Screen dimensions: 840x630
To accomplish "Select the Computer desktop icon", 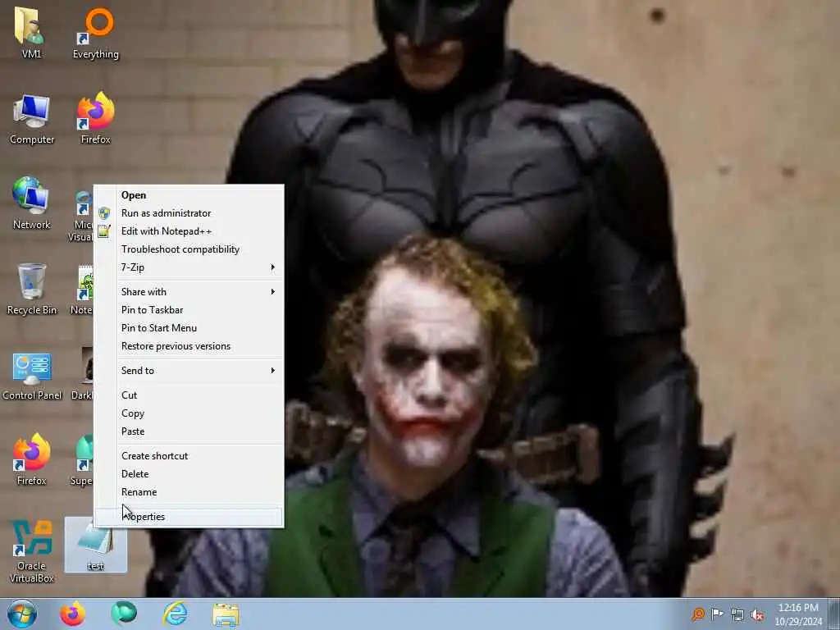I will pos(32,120).
